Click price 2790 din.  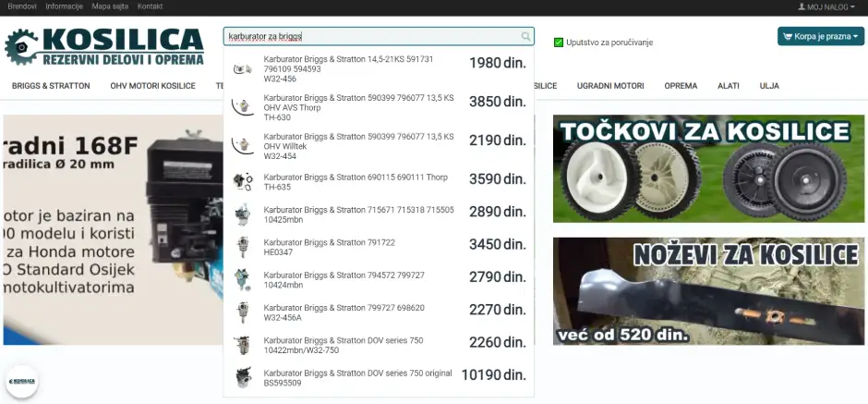(x=498, y=277)
